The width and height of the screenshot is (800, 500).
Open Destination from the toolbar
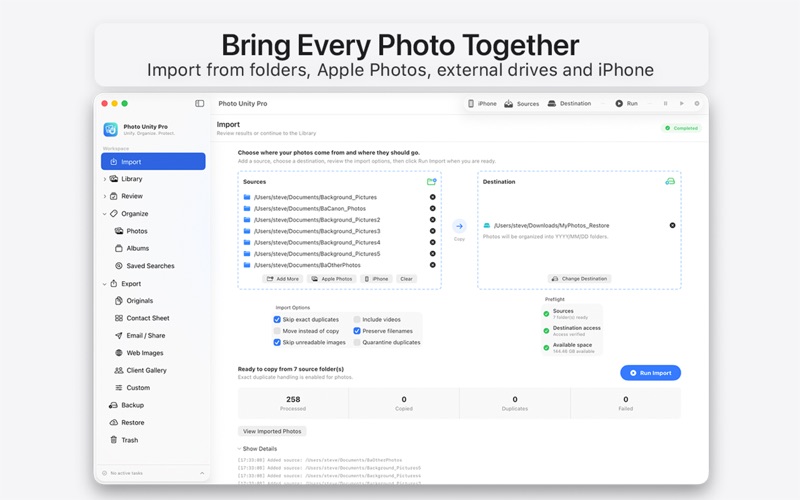[x=569, y=104]
